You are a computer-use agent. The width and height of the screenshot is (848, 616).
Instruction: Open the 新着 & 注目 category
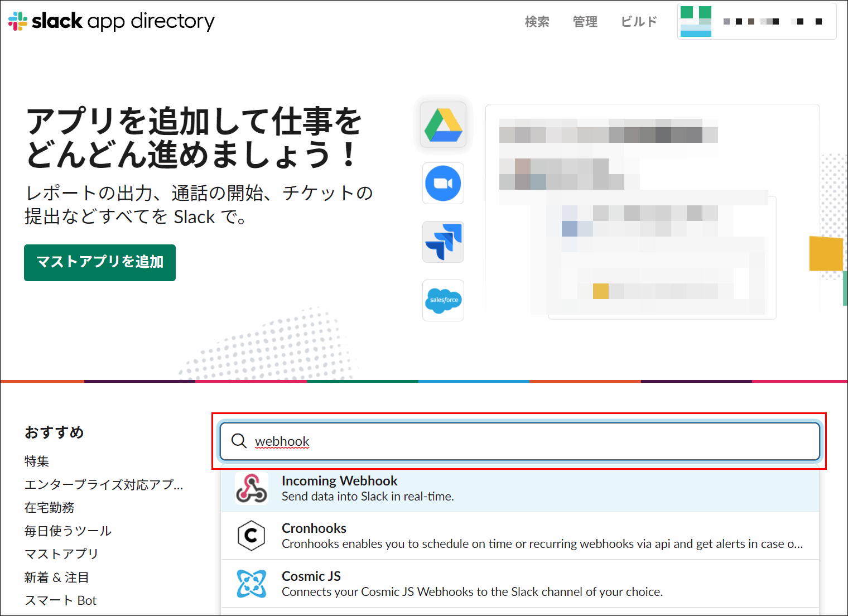[x=57, y=577]
